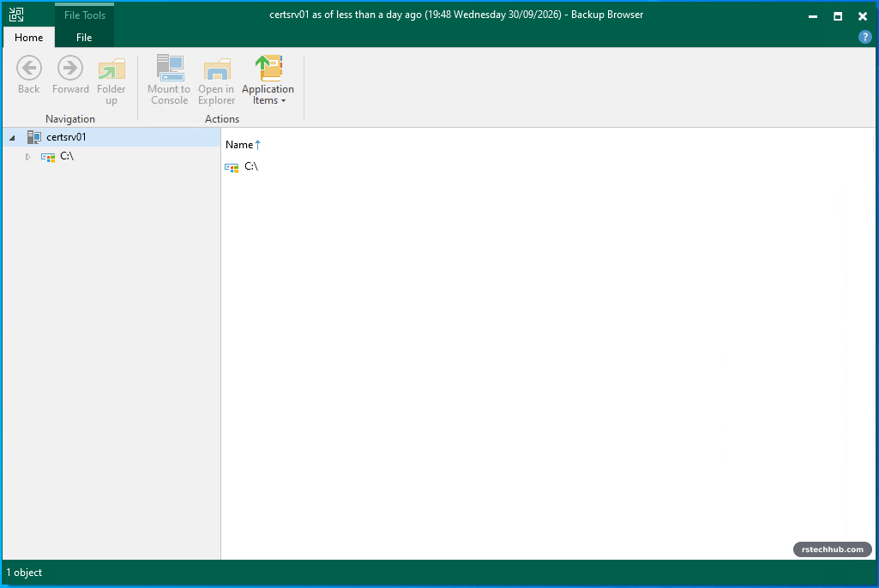This screenshot has height=588, width=879.
Task: Minimize the Backup Browser window
Action: click(x=813, y=16)
